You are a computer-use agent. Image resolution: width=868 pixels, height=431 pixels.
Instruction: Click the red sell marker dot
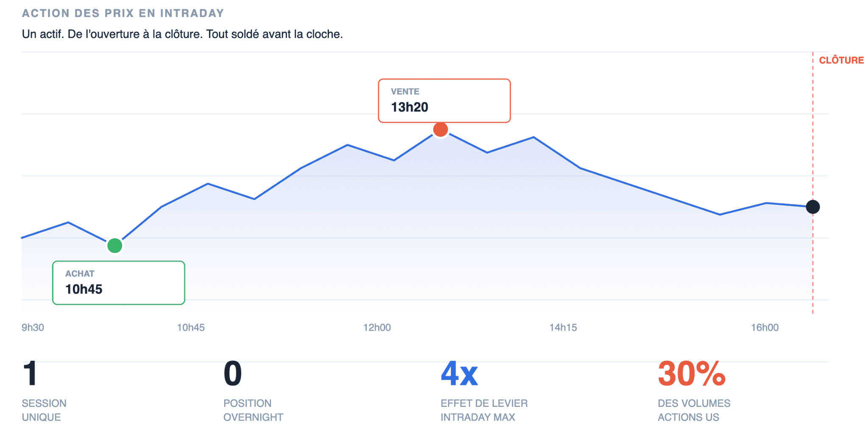440,130
